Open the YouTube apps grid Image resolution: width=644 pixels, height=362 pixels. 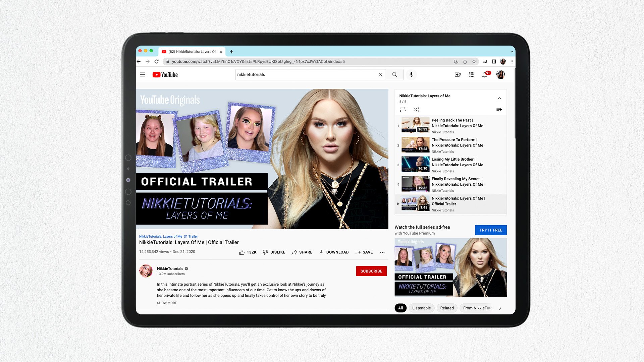tap(471, 74)
